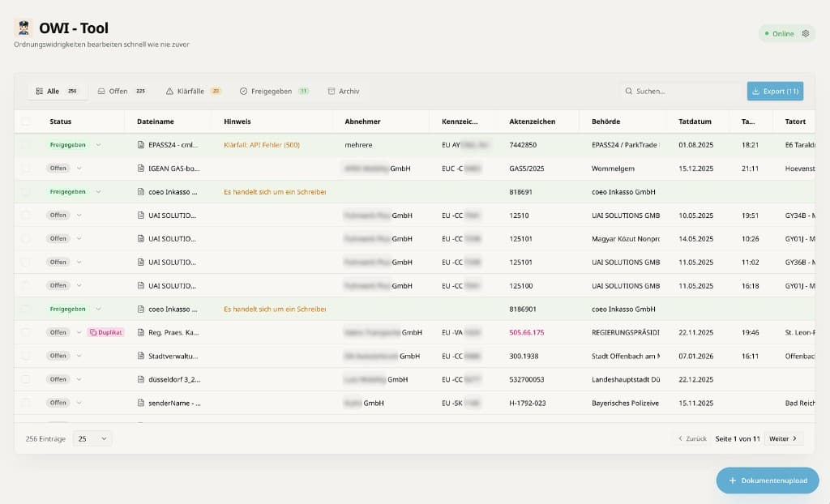Click the Duplikat badge on Reg. Praes. row
This screenshot has height=504, width=830.
(x=106, y=332)
